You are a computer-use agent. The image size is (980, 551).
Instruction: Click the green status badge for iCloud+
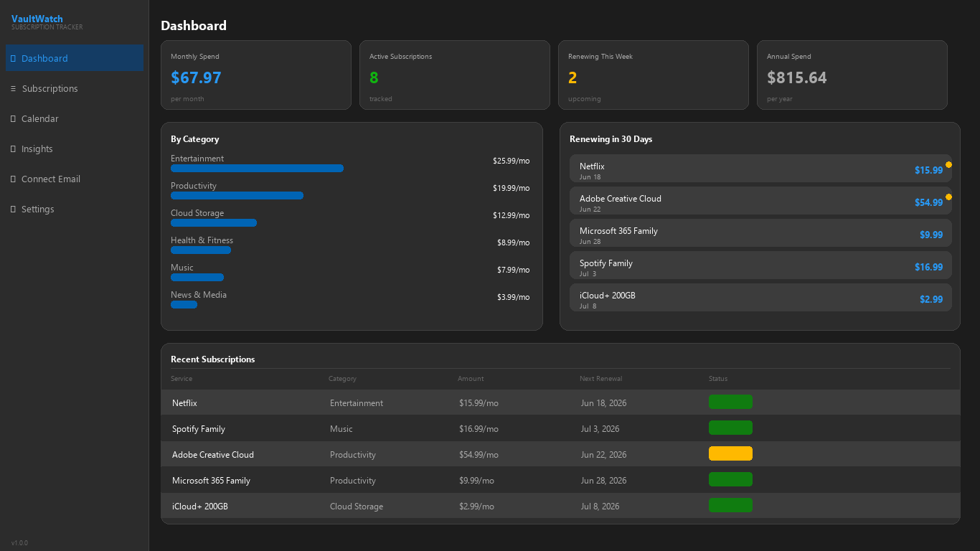[730, 505]
